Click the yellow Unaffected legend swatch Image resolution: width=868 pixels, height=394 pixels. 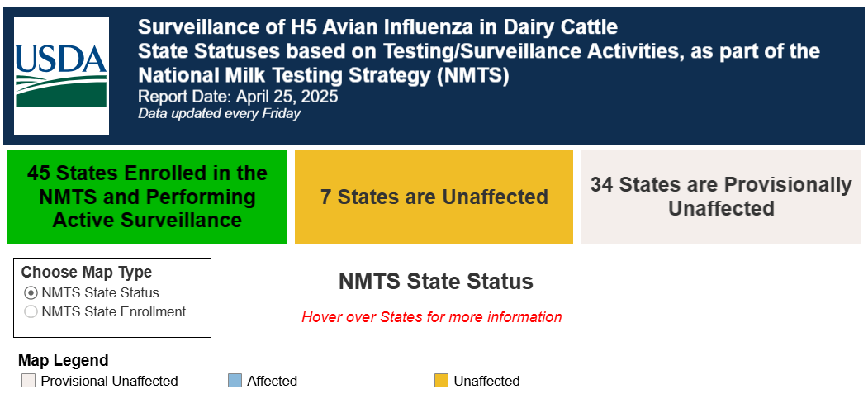441,381
